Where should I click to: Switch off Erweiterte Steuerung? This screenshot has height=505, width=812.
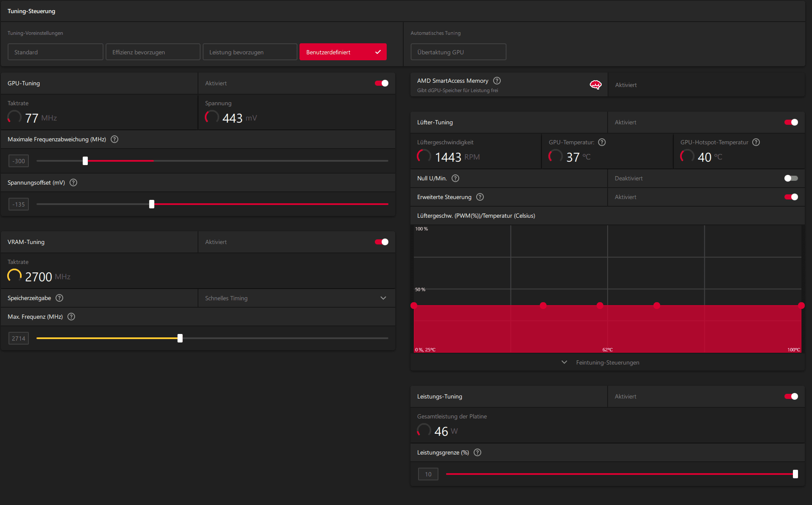click(791, 197)
